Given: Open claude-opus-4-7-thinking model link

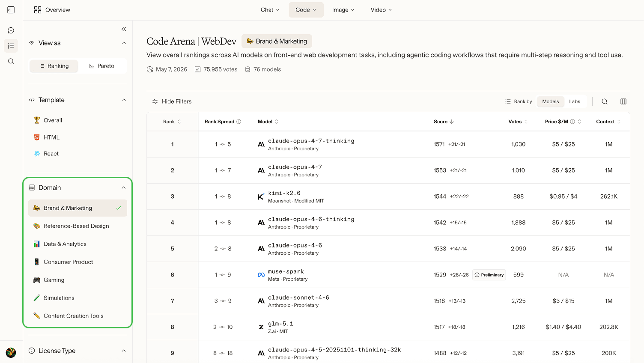Looking at the screenshot, I should coord(311,141).
